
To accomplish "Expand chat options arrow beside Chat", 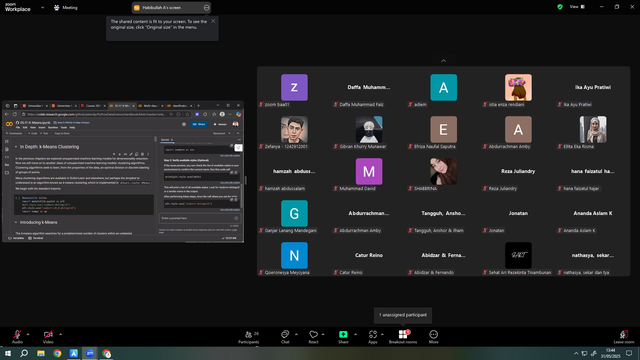I will point(296,334).
